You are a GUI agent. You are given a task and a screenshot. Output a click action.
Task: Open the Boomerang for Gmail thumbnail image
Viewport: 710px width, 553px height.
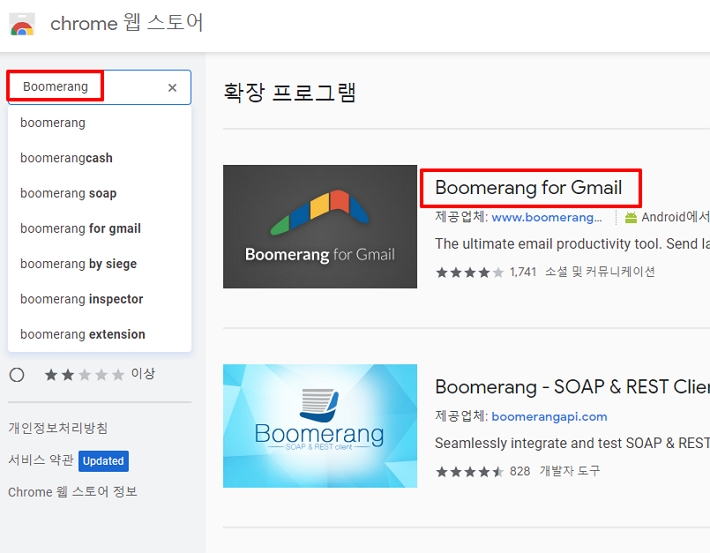[x=320, y=226]
